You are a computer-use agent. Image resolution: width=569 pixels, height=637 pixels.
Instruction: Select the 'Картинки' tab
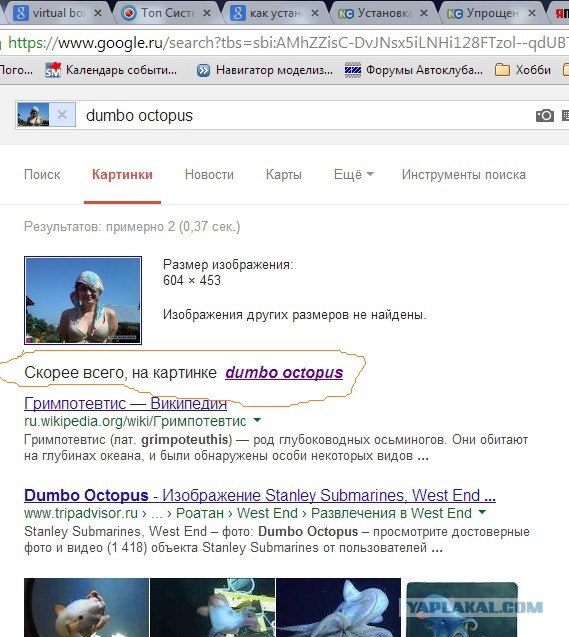coord(122,175)
